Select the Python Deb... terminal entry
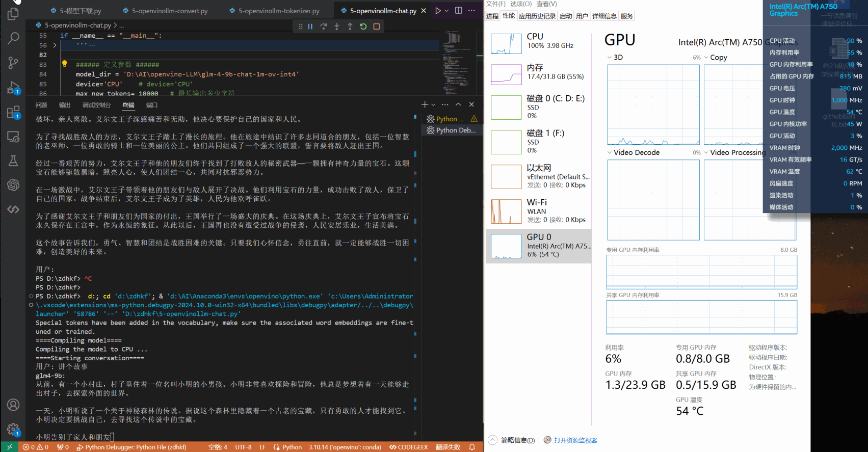868x452 pixels. point(452,130)
